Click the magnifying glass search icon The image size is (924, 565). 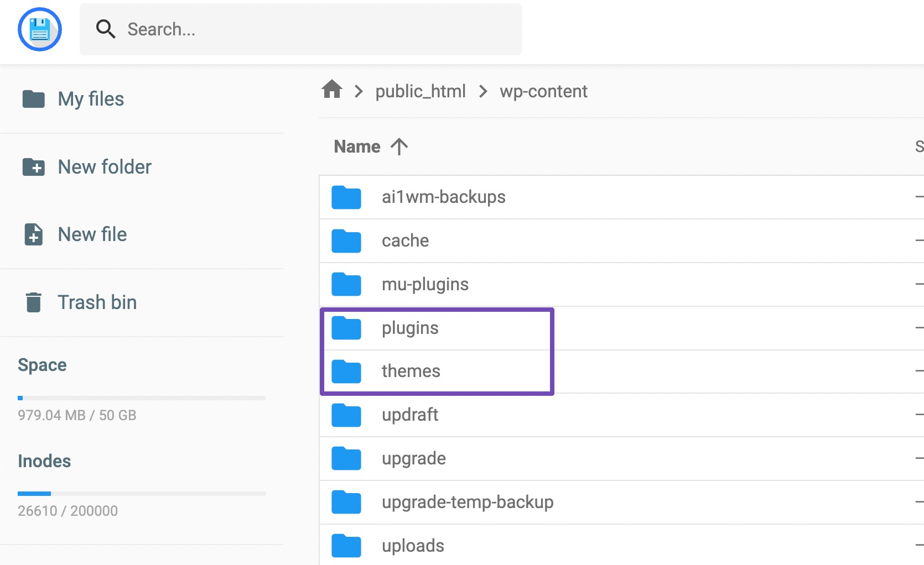point(105,29)
